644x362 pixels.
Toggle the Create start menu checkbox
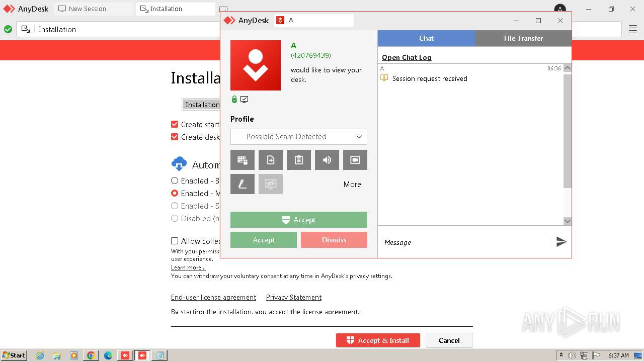pyautogui.click(x=175, y=124)
